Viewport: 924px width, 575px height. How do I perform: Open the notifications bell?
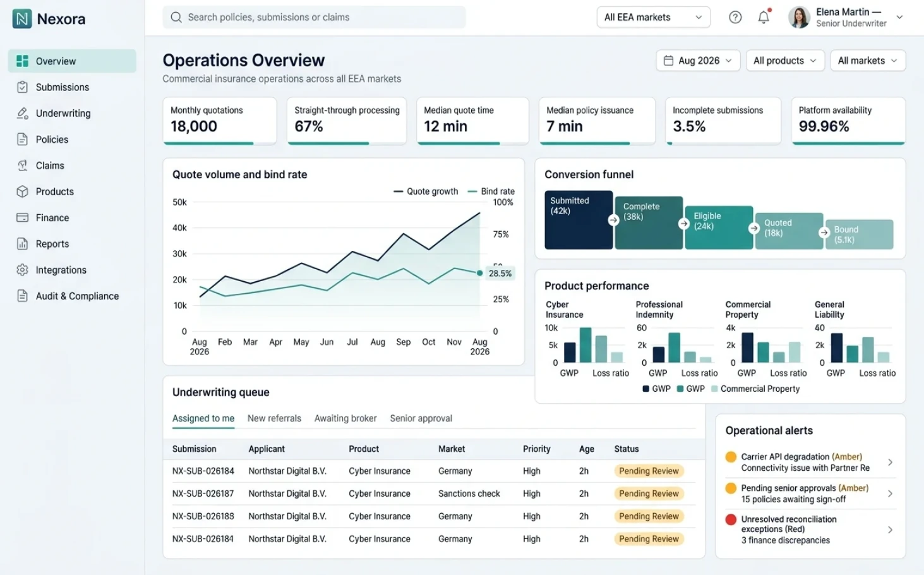[x=764, y=17]
